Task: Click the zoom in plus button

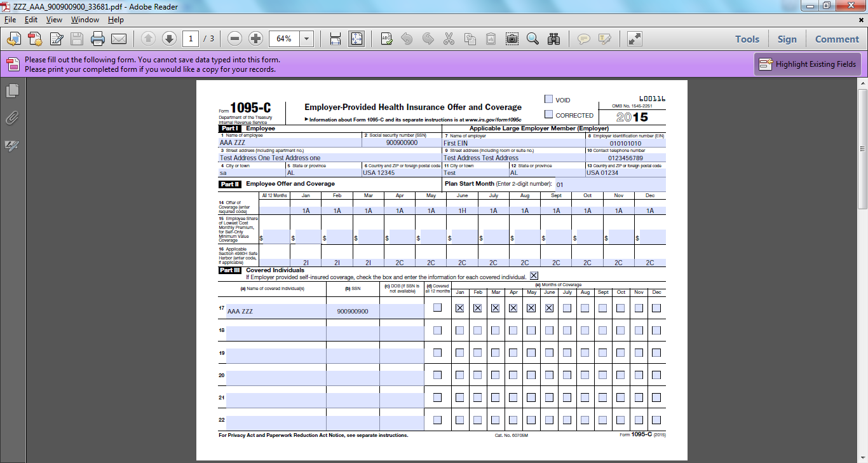Action: 256,39
